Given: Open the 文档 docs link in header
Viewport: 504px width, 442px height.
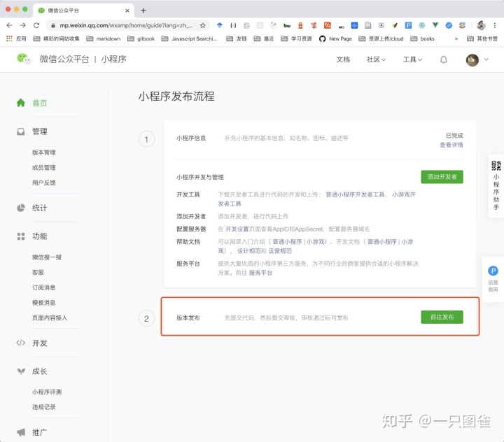Looking at the screenshot, I should pos(342,59).
